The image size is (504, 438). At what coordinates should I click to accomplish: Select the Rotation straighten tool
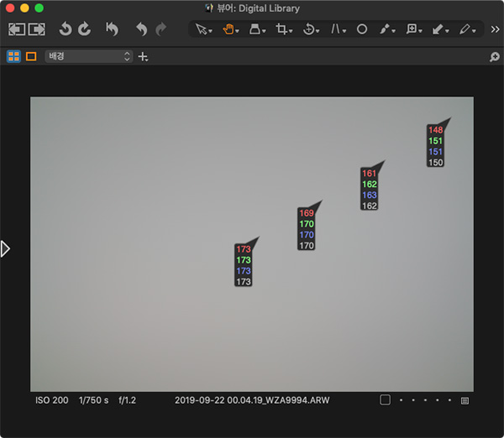tap(309, 29)
